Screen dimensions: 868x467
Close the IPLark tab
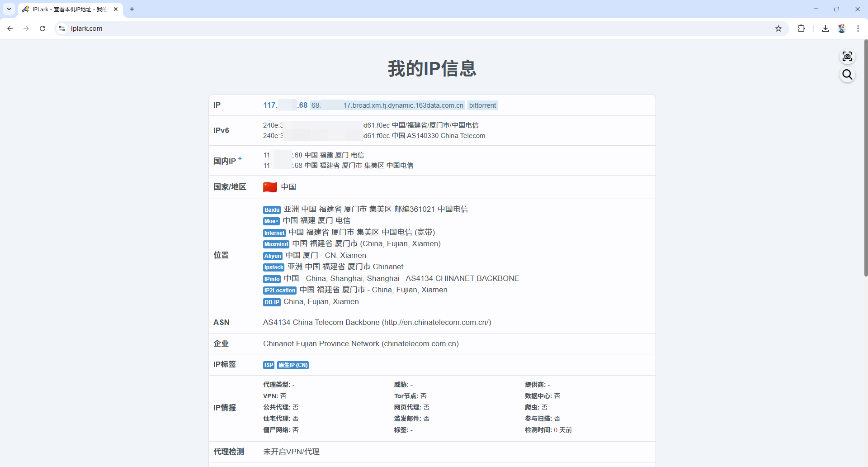116,9
